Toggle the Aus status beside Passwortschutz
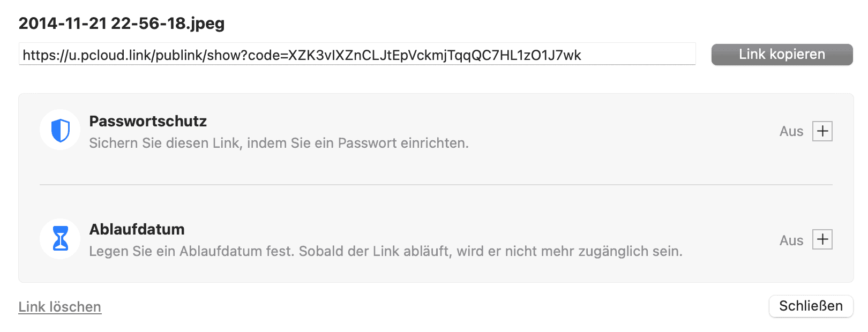 [791, 132]
